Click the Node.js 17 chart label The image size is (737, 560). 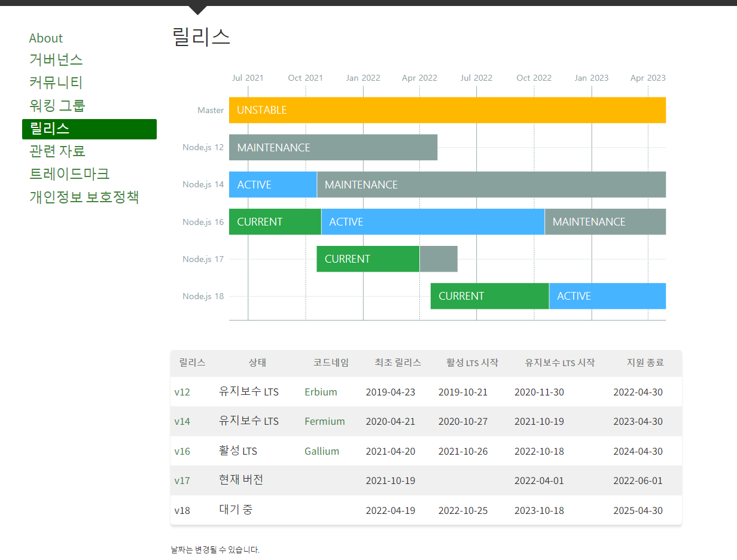tap(203, 259)
